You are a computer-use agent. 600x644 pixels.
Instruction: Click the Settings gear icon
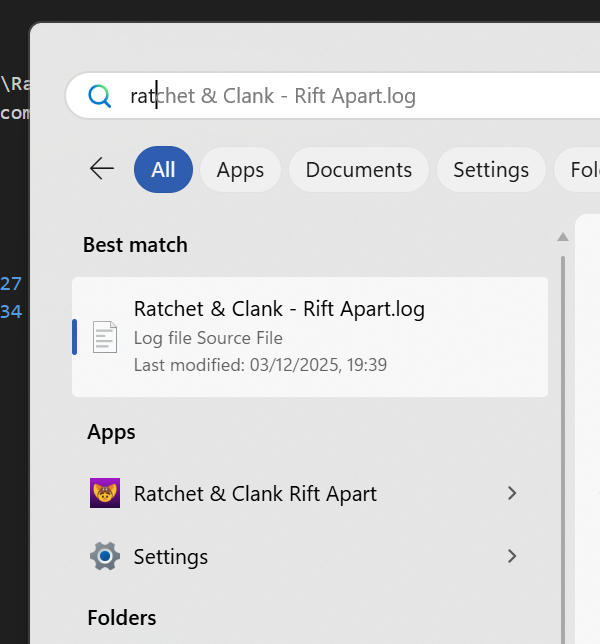105,556
